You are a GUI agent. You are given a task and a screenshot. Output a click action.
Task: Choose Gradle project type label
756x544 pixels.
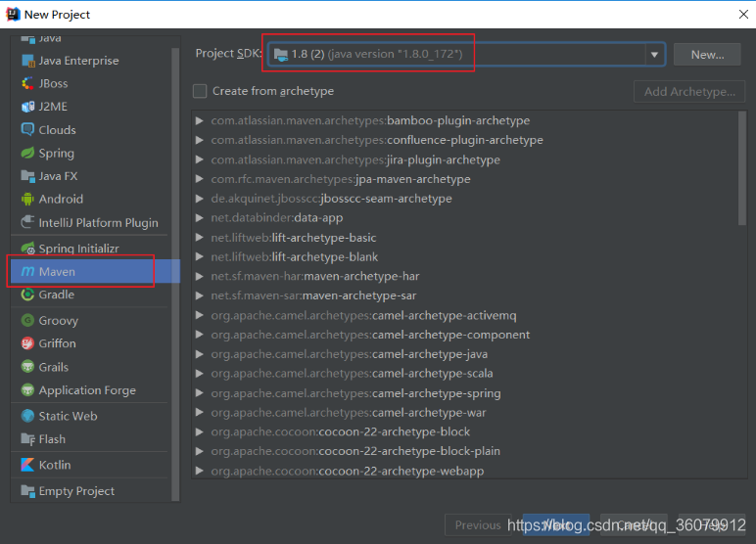tap(57, 295)
